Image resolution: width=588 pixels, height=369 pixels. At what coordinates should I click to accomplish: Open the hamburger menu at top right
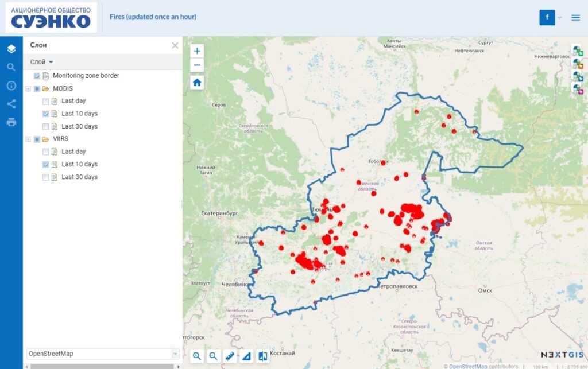[x=575, y=18]
